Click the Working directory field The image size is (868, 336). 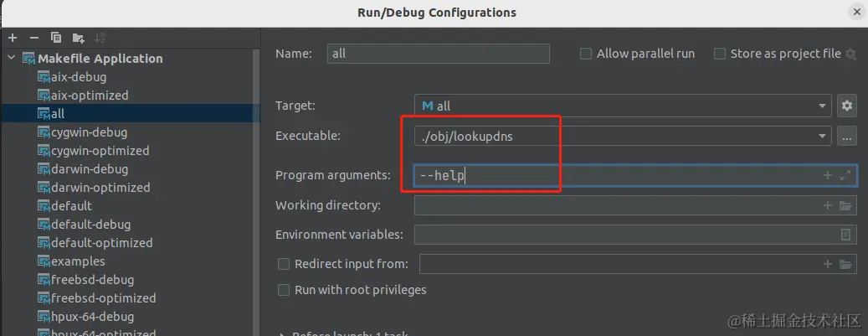point(635,205)
